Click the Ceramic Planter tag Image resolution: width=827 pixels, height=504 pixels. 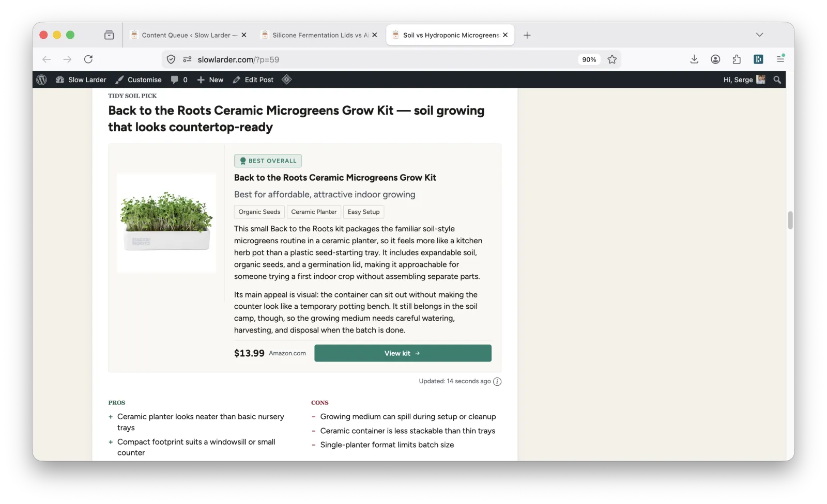314,212
